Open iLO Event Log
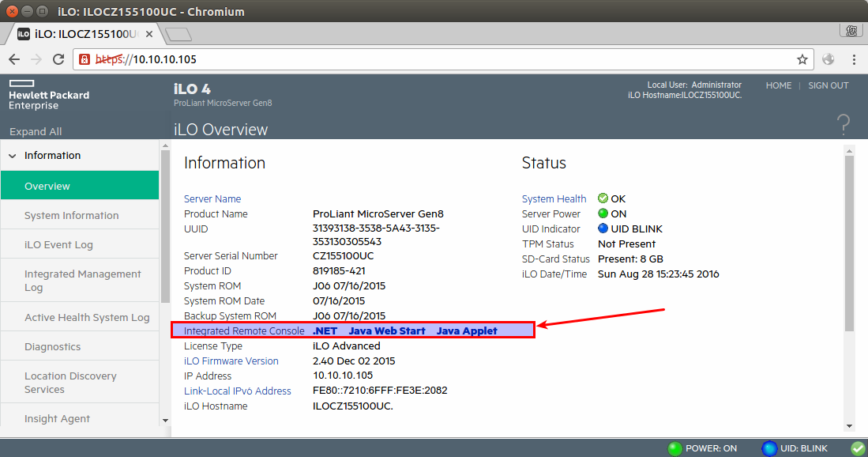Screen dimensions: 868x457 coord(80,244)
